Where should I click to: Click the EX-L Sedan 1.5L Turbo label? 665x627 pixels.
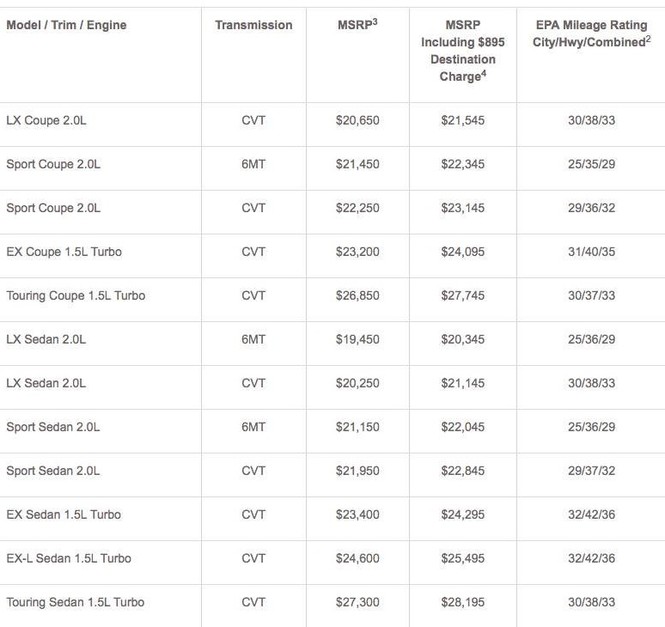click(x=69, y=558)
